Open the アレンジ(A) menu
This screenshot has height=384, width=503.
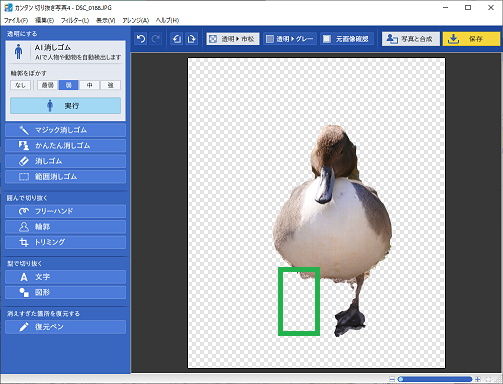tap(135, 20)
